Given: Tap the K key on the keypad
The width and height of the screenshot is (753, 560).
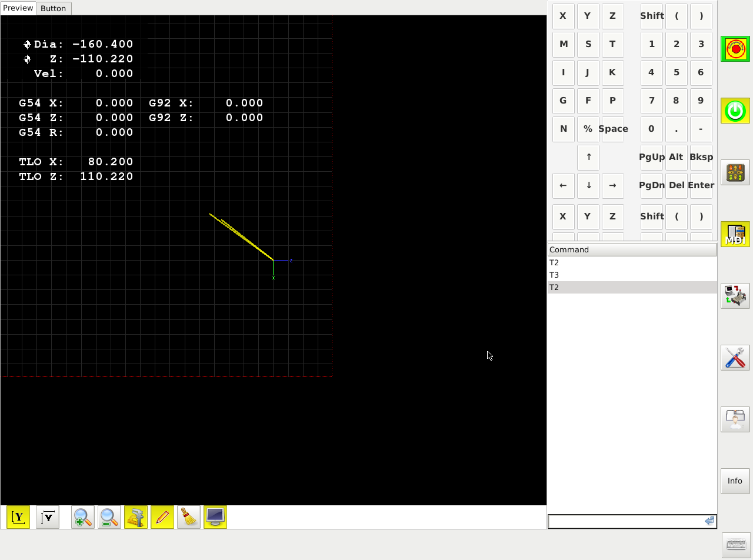Looking at the screenshot, I should click(613, 72).
